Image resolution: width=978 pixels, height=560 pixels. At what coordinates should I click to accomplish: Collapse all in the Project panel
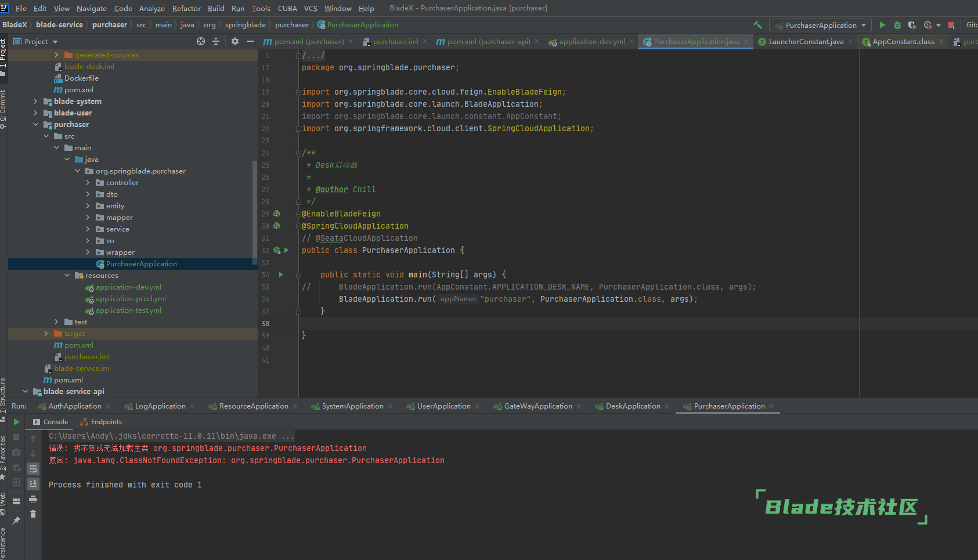tap(216, 41)
